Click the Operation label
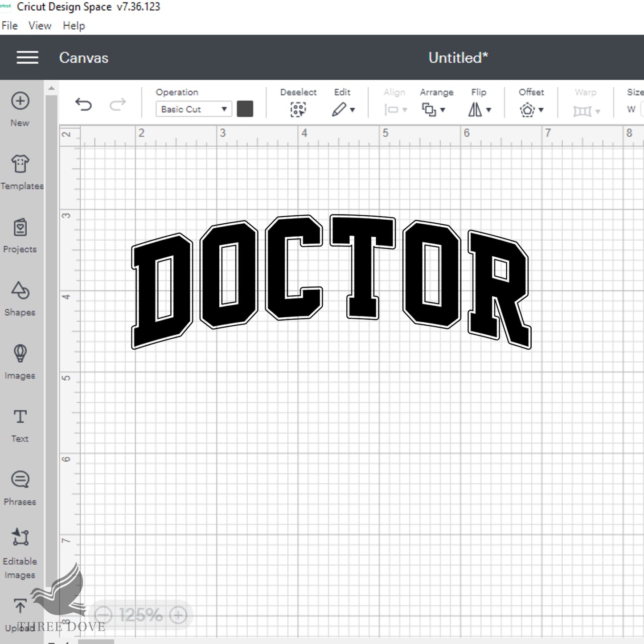Screen dimensions: 644x644 pos(177,92)
